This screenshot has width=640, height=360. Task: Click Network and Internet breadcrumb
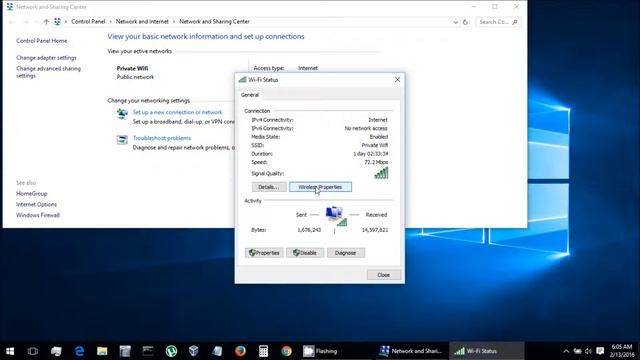coord(142,22)
